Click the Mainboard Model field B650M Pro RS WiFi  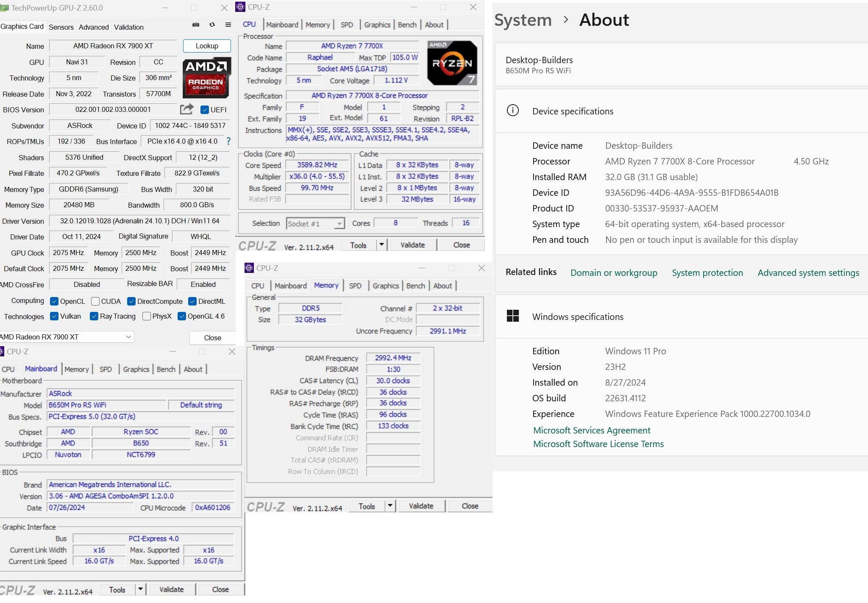click(x=107, y=405)
